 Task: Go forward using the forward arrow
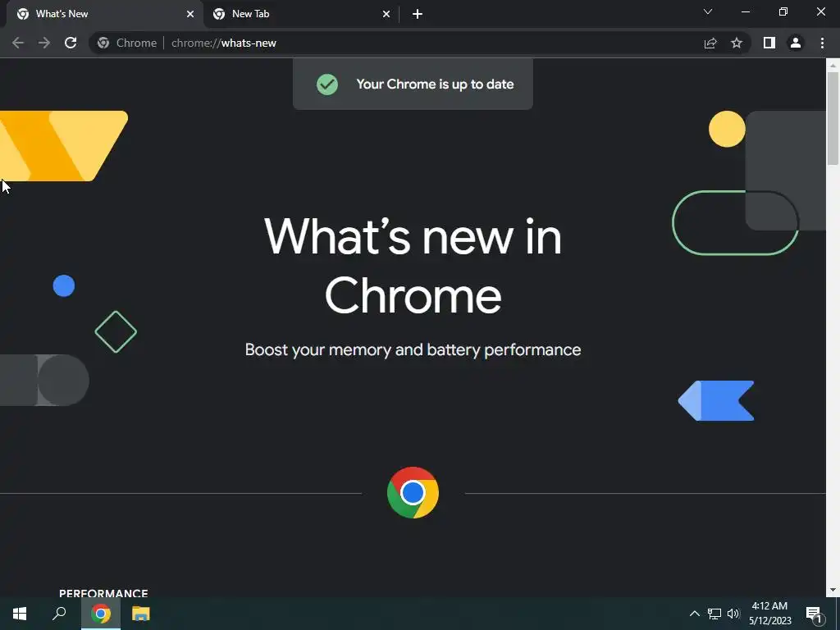(44, 43)
